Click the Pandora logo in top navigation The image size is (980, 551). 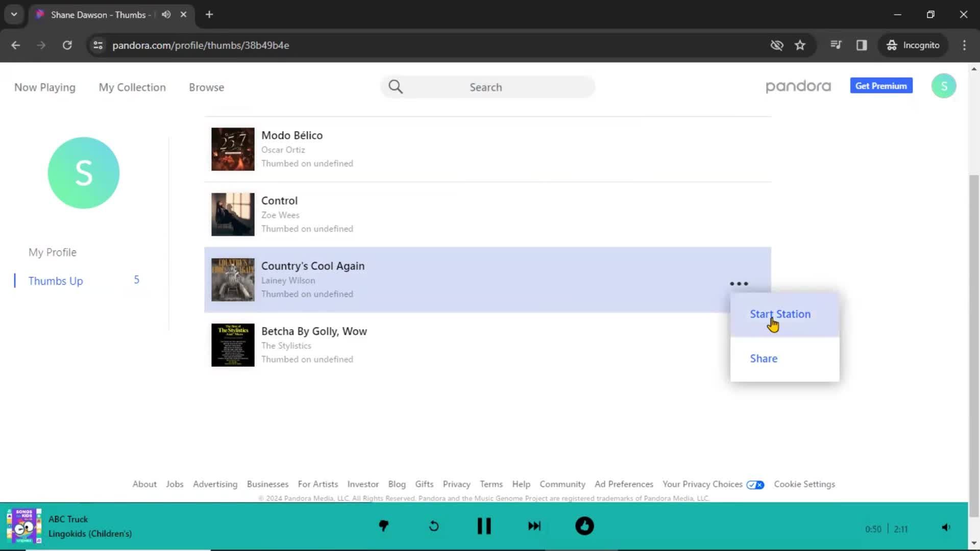[798, 86]
